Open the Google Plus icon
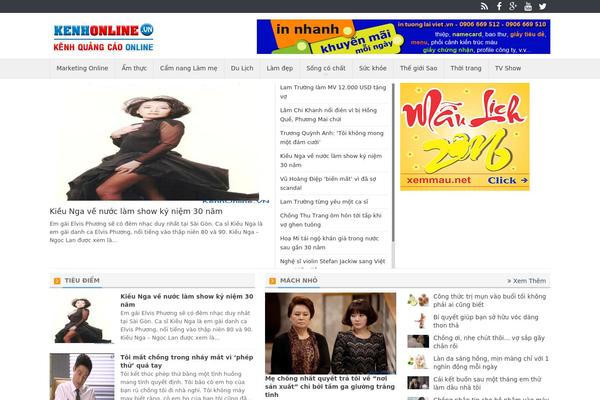600x400 pixels. click(x=513, y=6)
